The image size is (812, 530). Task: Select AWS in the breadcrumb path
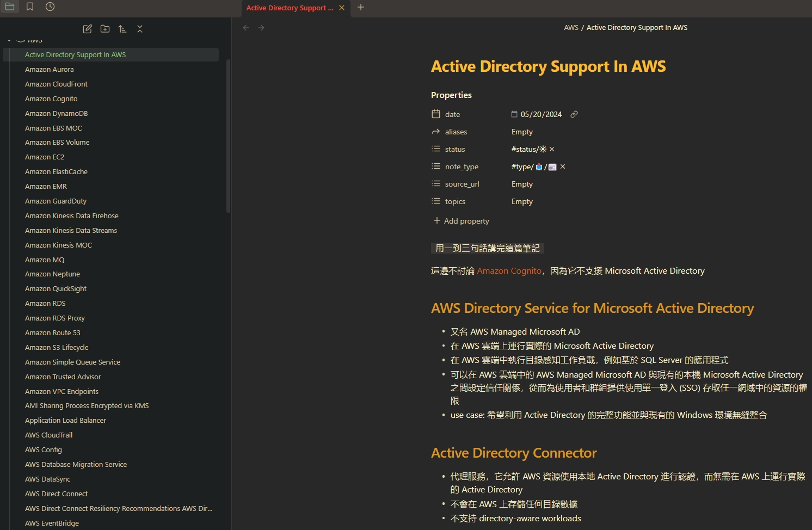click(x=571, y=28)
